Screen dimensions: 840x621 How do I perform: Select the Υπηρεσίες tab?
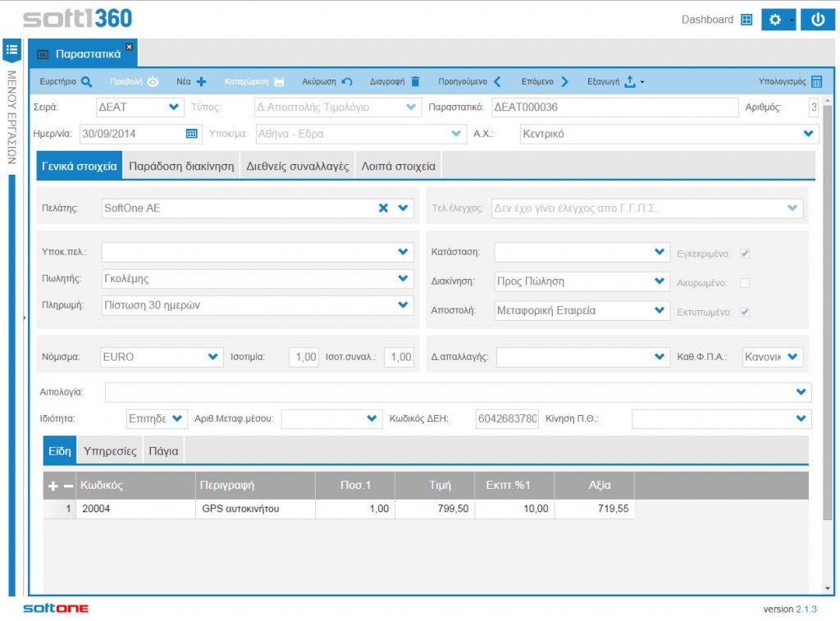(110, 451)
